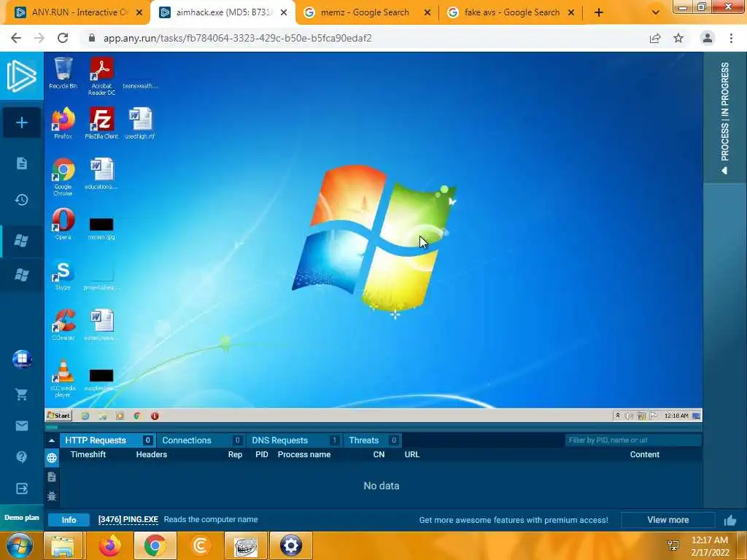747x560 pixels.
Task: Click the ANY.RUN logo in the sidebar
Action: [21, 76]
